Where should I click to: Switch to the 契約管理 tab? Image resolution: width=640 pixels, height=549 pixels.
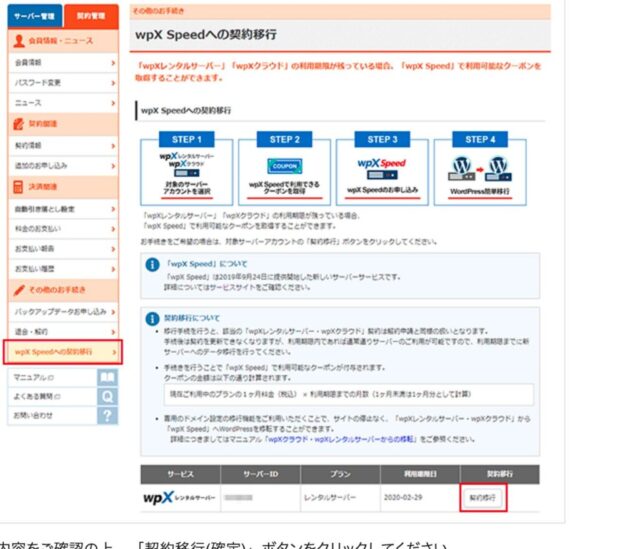pyautogui.click(x=91, y=16)
